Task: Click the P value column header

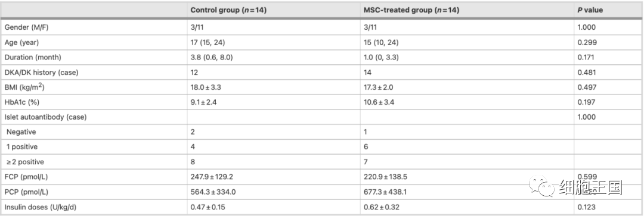Action: [590, 10]
